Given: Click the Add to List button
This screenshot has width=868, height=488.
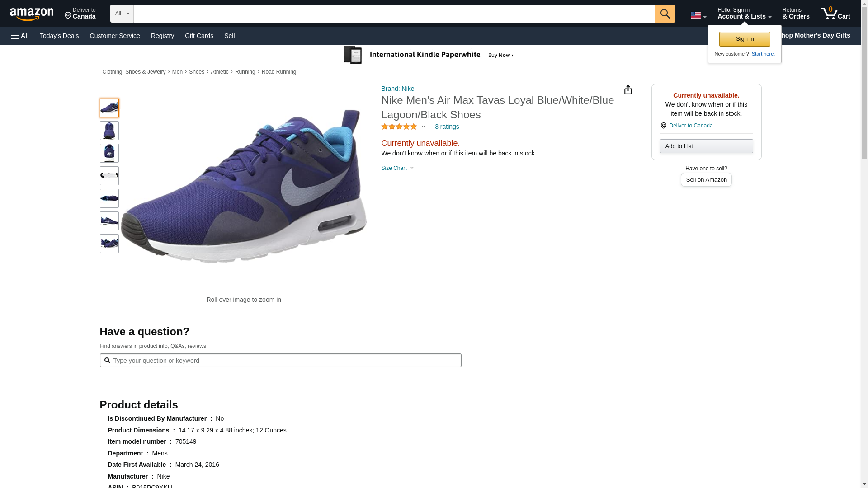Looking at the screenshot, I should coord(706,146).
